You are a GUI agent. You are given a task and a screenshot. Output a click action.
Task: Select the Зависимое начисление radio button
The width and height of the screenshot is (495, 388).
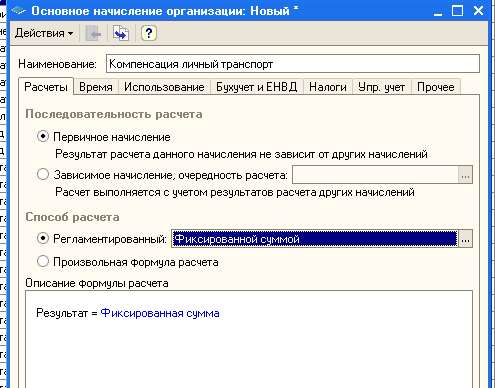point(43,175)
